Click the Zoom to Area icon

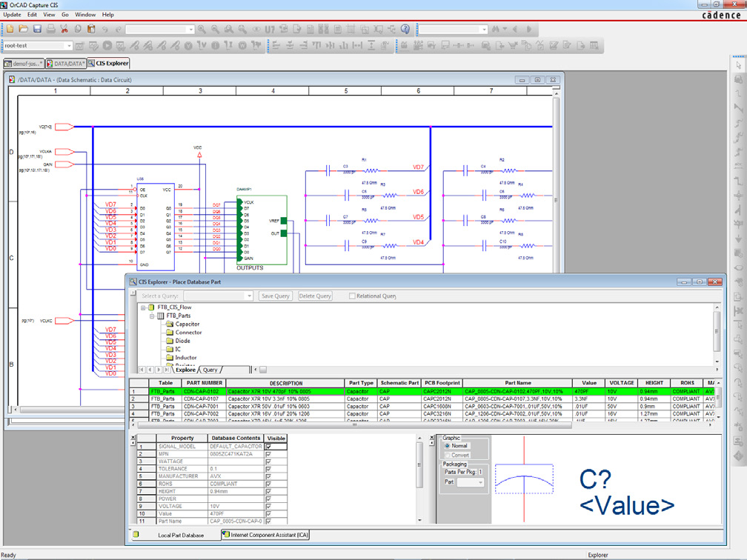[229, 29]
